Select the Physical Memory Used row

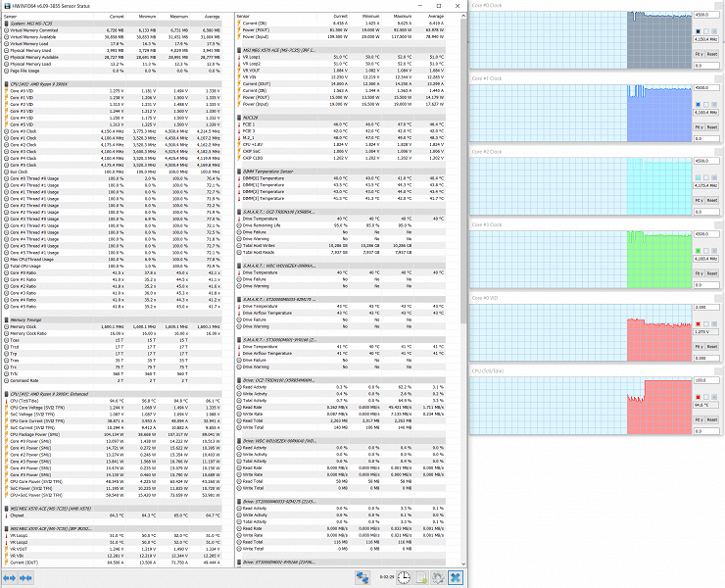(x=113, y=50)
